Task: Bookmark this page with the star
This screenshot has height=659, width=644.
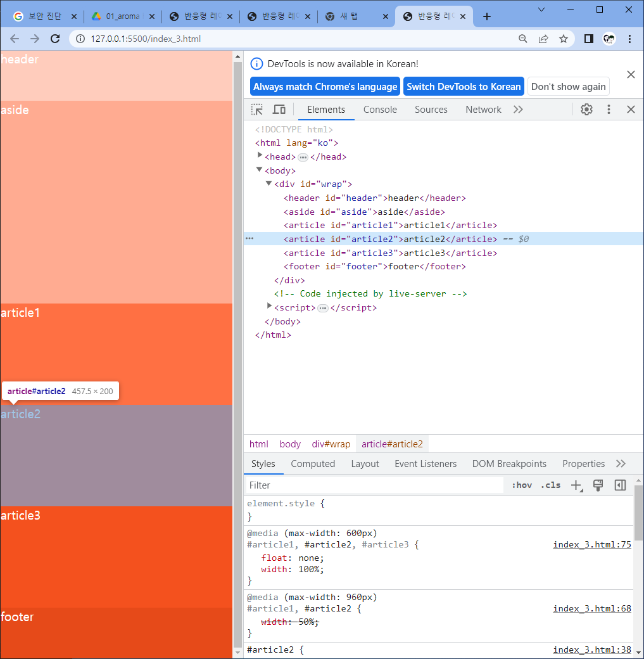Action: 564,39
